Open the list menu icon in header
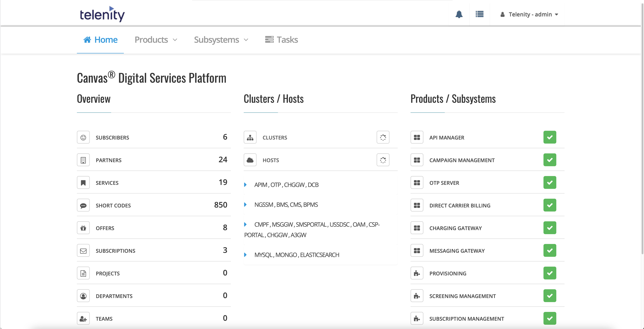This screenshot has height=329, width=644. 479,14
